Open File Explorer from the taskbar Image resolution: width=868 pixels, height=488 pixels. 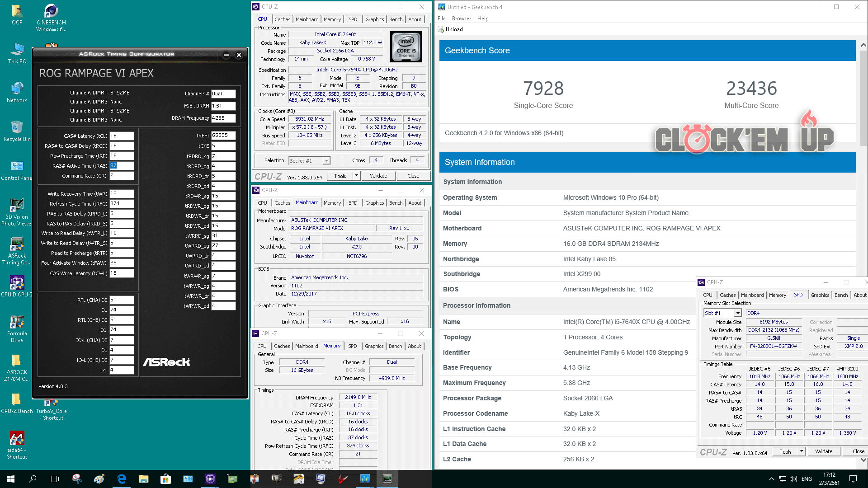144,479
